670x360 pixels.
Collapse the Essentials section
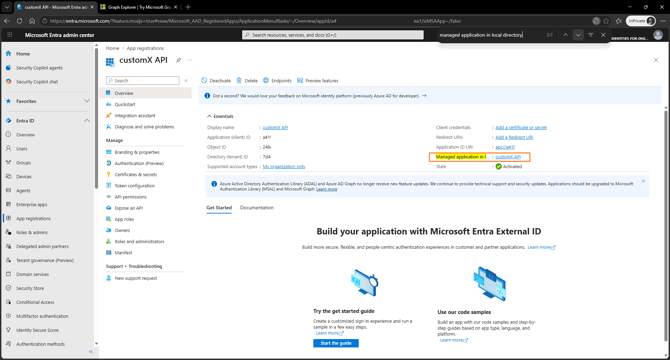coord(220,116)
